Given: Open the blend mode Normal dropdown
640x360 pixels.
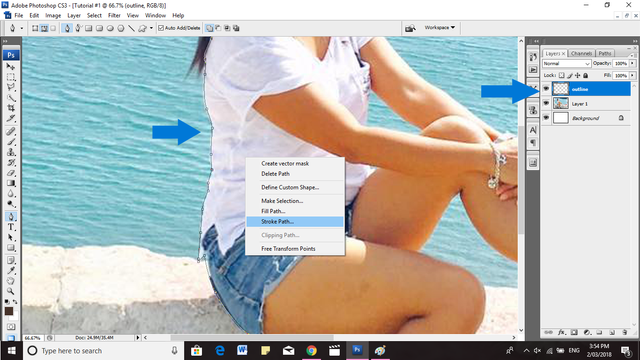Looking at the screenshot, I should click(567, 64).
